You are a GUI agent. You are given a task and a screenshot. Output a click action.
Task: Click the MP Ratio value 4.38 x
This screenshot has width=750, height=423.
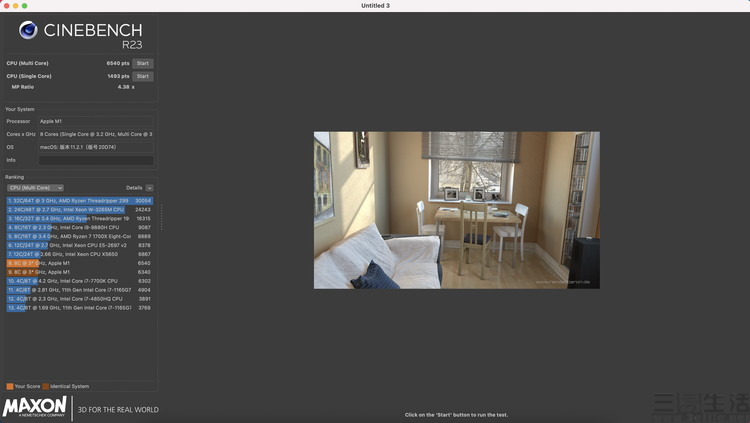click(126, 87)
